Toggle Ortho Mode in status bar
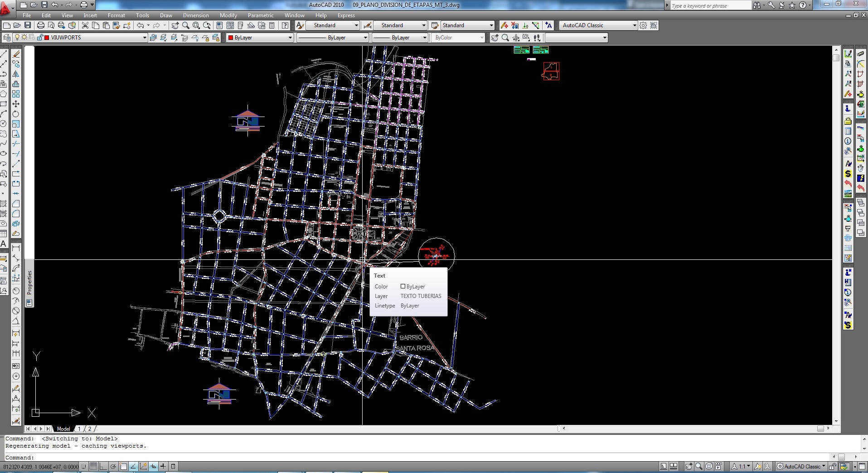This screenshot has width=868, height=473. (103, 466)
